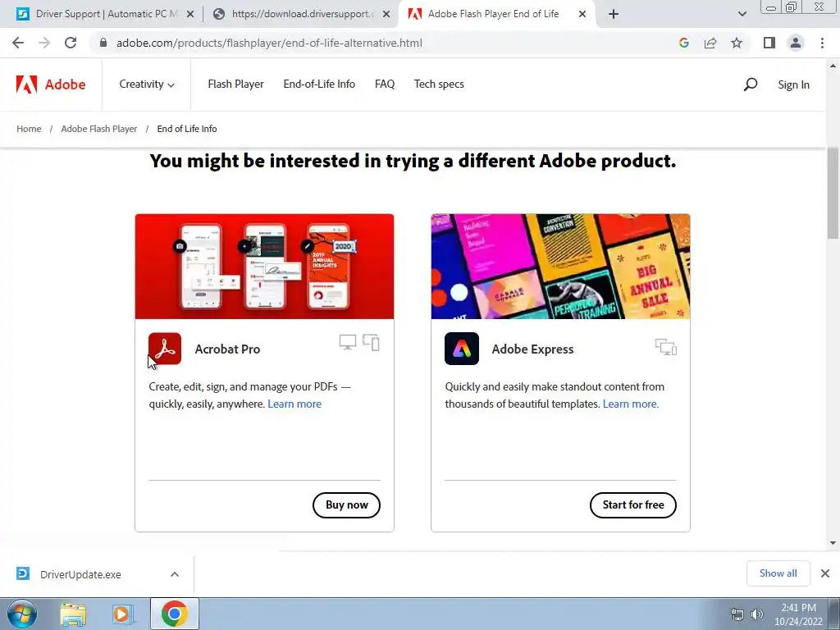This screenshot has height=630, width=840.
Task: Open the Chrome profile avatar
Action: [x=796, y=43]
